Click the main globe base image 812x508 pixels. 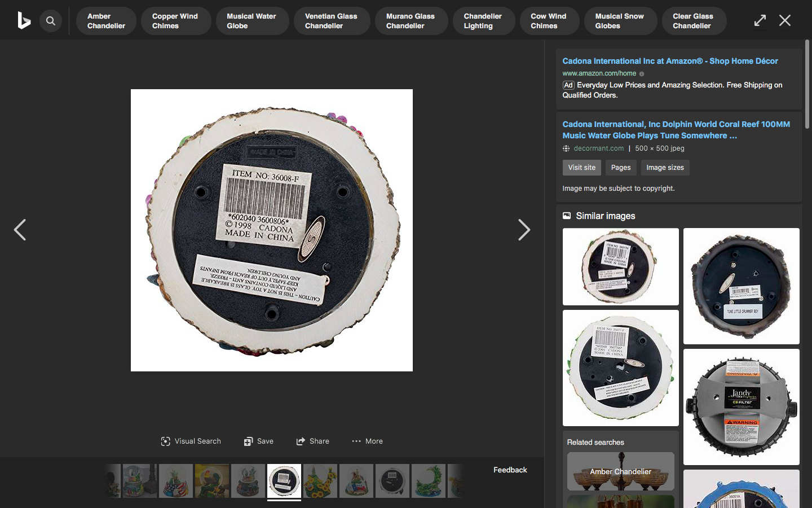click(272, 230)
